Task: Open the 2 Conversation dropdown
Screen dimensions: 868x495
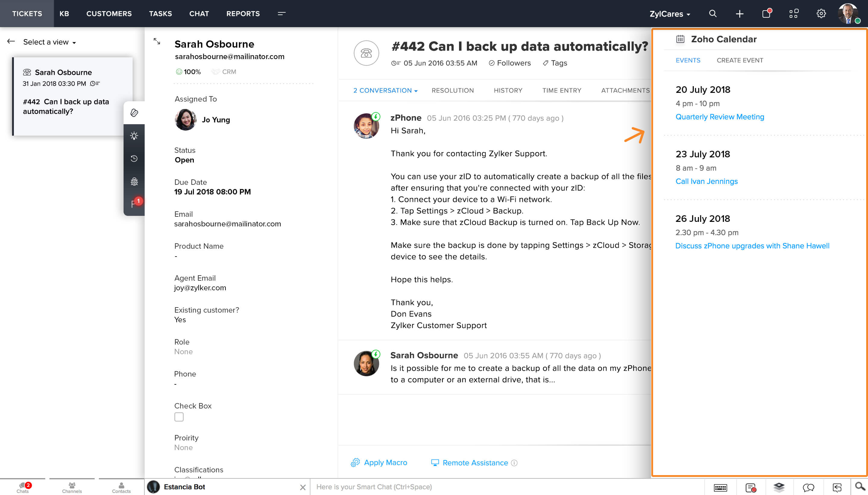Action: pos(385,90)
